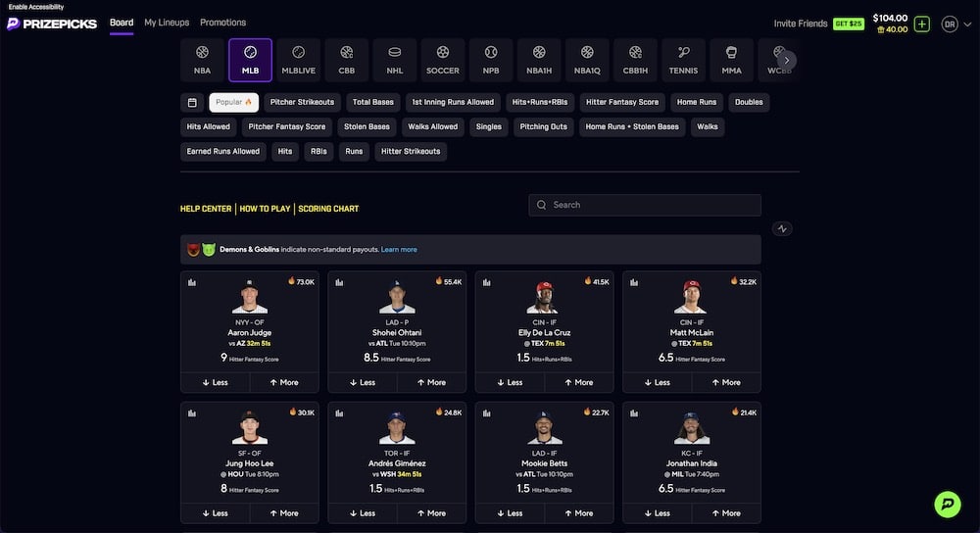Click the green plus deposit icon
Image resolution: width=980 pixels, height=533 pixels.
tap(921, 24)
